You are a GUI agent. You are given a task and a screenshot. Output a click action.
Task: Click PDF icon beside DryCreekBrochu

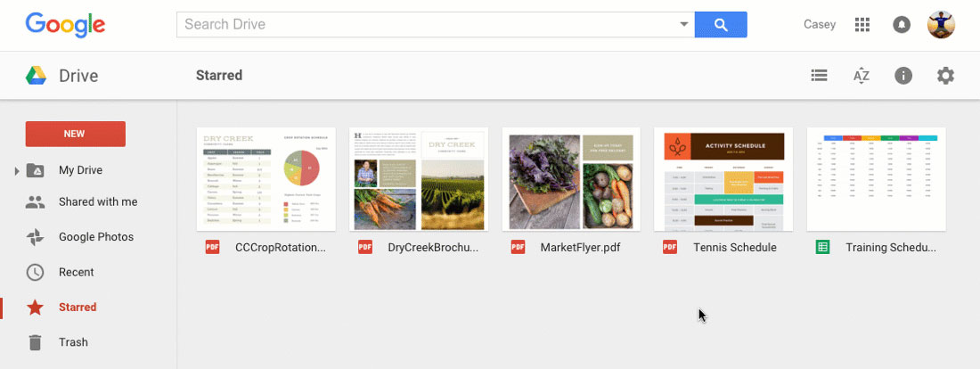(365, 247)
